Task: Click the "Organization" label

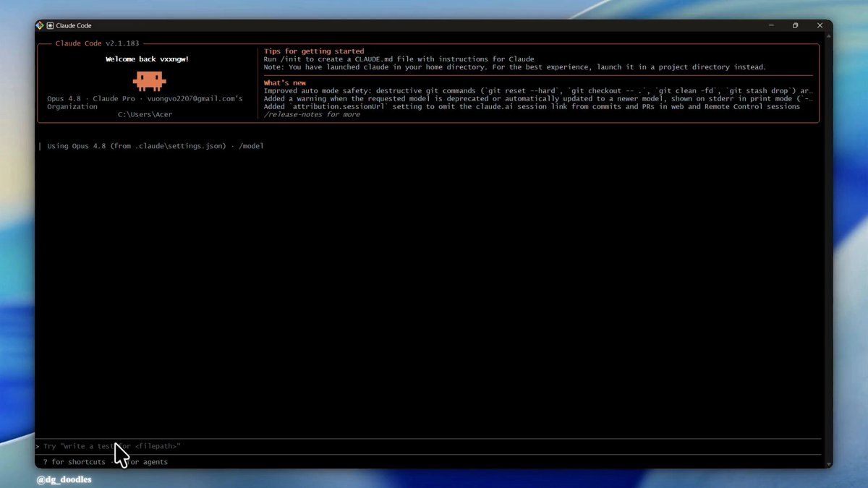Action: [x=72, y=106]
